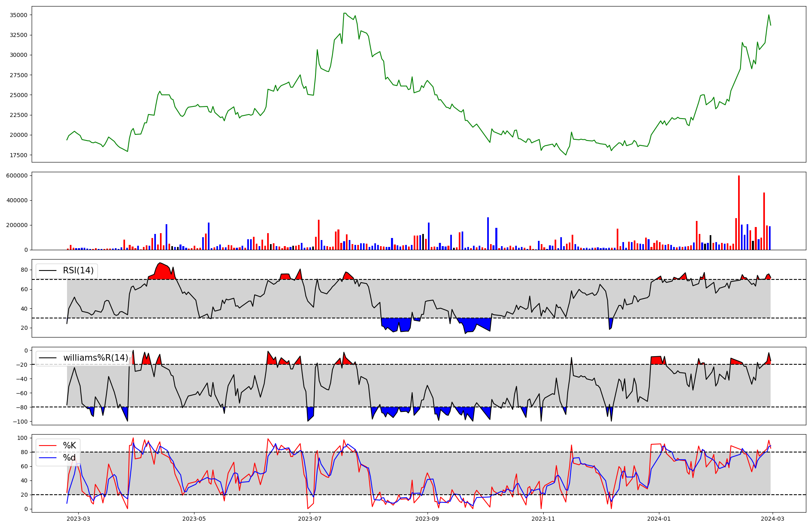Click the 2023-09 x-axis date label
812x528 pixels.
[428, 519]
